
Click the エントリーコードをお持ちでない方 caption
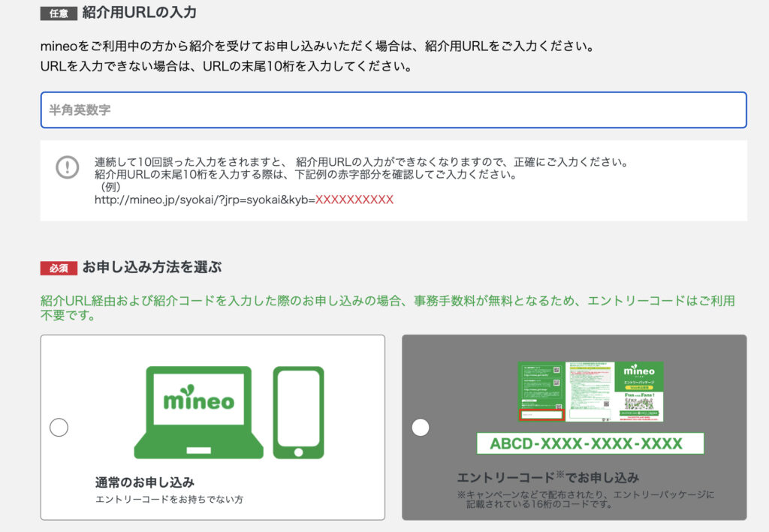coord(169,500)
